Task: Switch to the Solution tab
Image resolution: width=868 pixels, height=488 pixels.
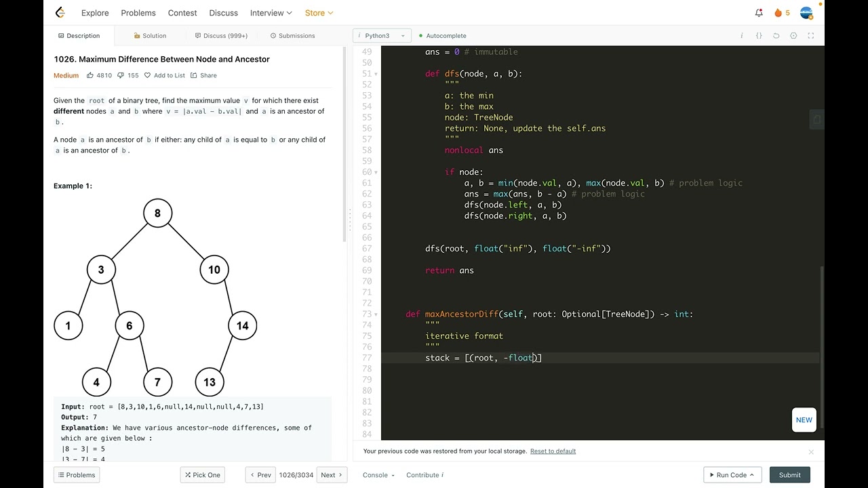Action: point(150,36)
